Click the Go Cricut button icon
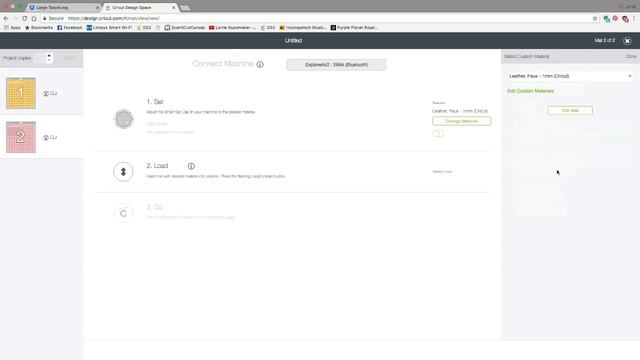This screenshot has width=640, height=360. (x=123, y=213)
